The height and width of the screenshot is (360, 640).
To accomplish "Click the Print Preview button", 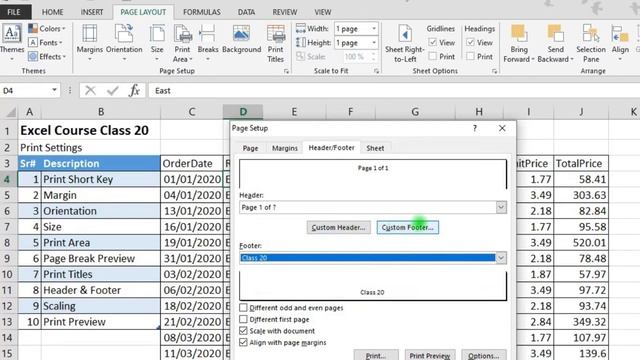I will click(x=430, y=355).
